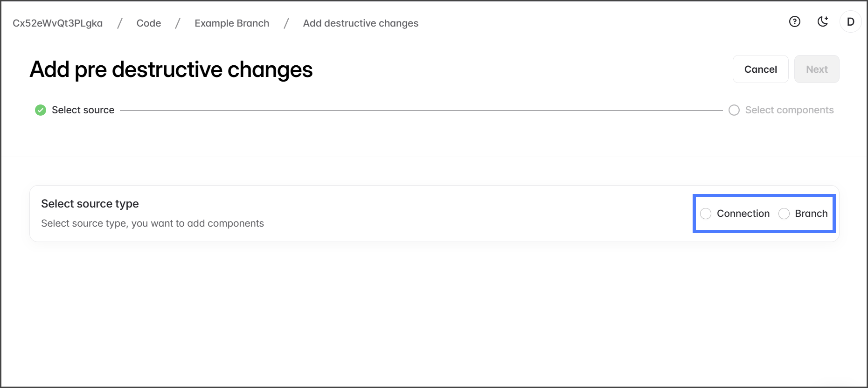Click the "Connection" option label
Image resolution: width=868 pixels, height=388 pixels.
(x=743, y=214)
